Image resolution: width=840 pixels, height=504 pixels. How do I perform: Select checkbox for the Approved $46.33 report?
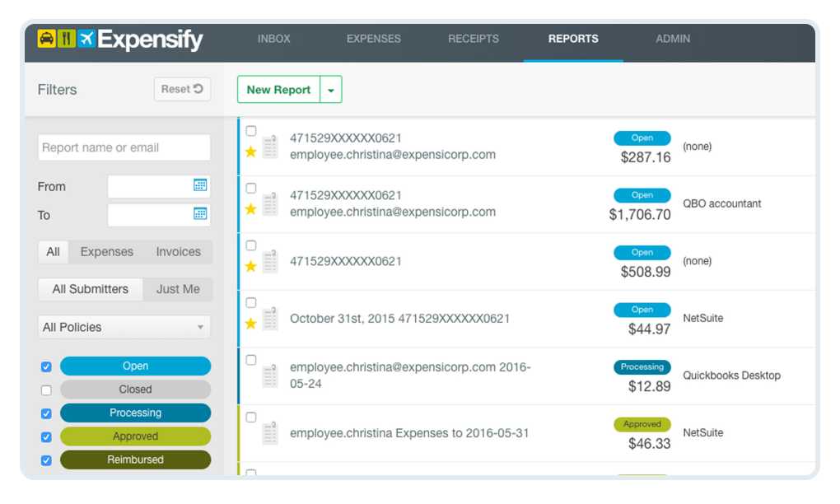tap(250, 418)
